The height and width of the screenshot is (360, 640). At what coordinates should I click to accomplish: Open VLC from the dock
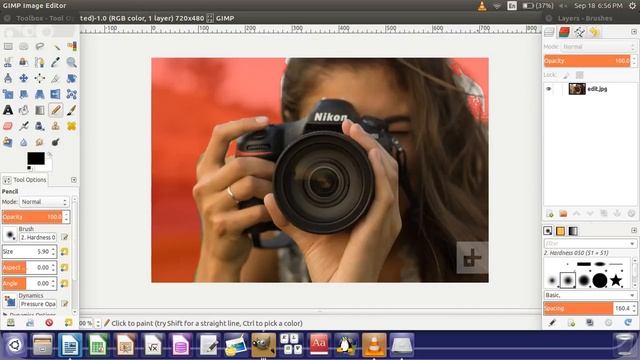pos(374,345)
